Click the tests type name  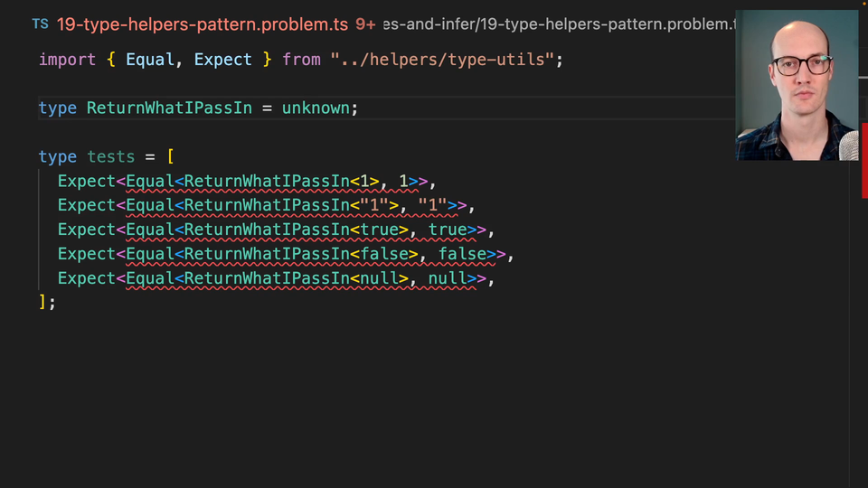coord(110,157)
